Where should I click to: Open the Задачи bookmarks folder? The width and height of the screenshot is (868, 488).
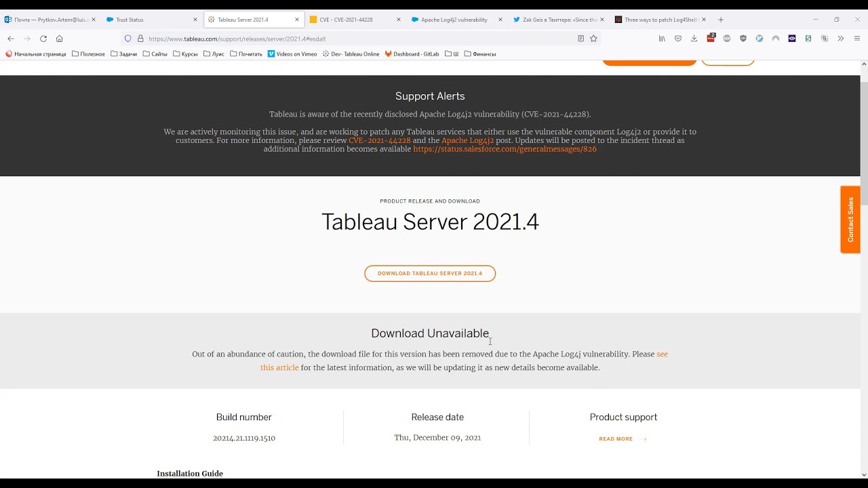tap(124, 54)
